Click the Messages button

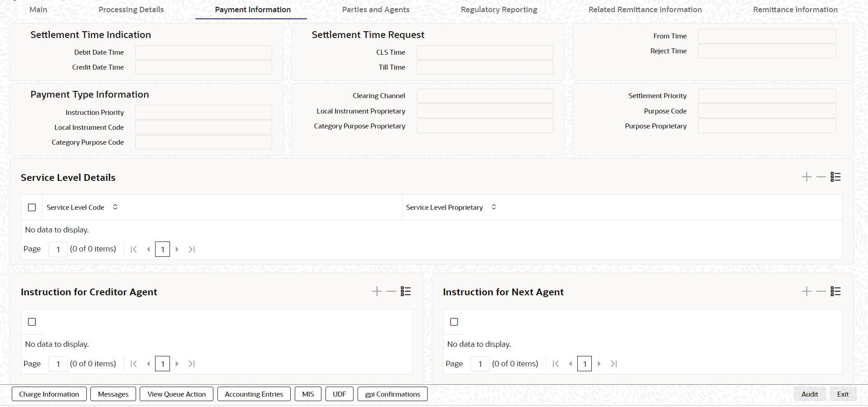(113, 394)
